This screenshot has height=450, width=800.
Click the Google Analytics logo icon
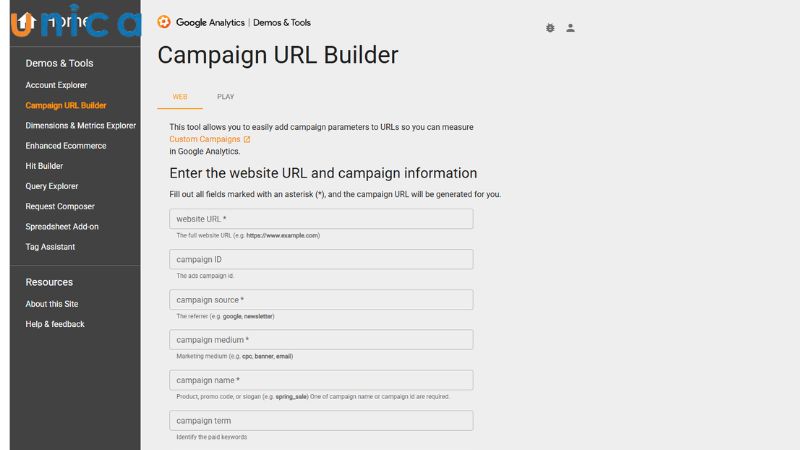pyautogui.click(x=164, y=21)
